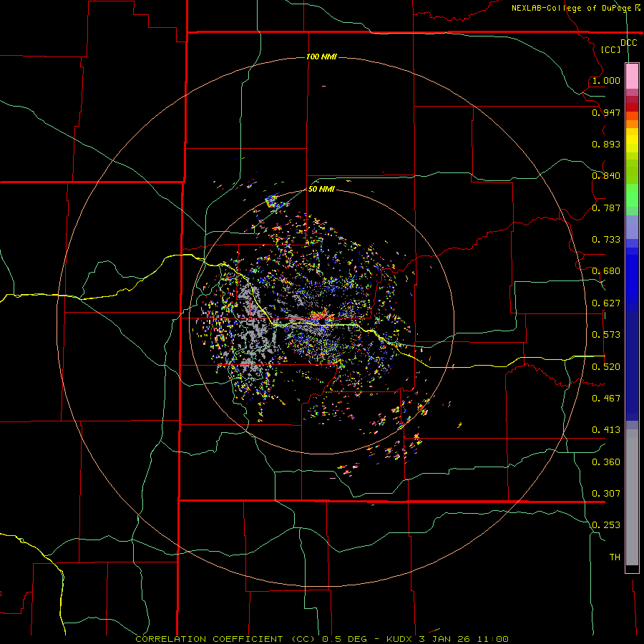
Task: Click the 0.520 scale value
Action: tap(606, 367)
